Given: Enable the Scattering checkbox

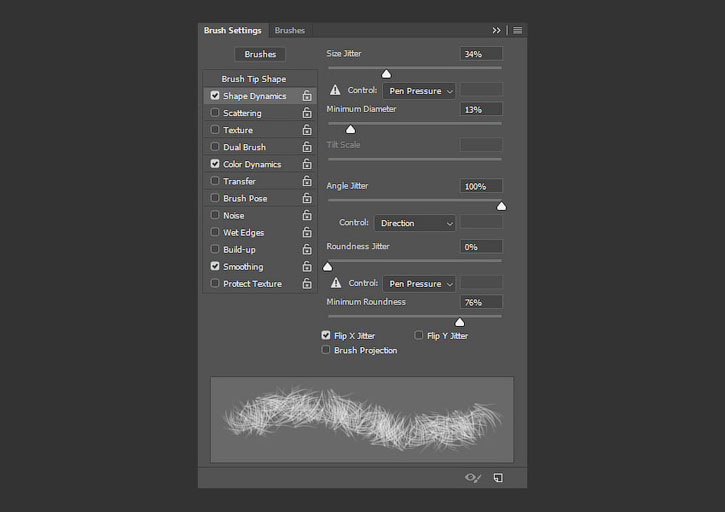Looking at the screenshot, I should point(215,112).
